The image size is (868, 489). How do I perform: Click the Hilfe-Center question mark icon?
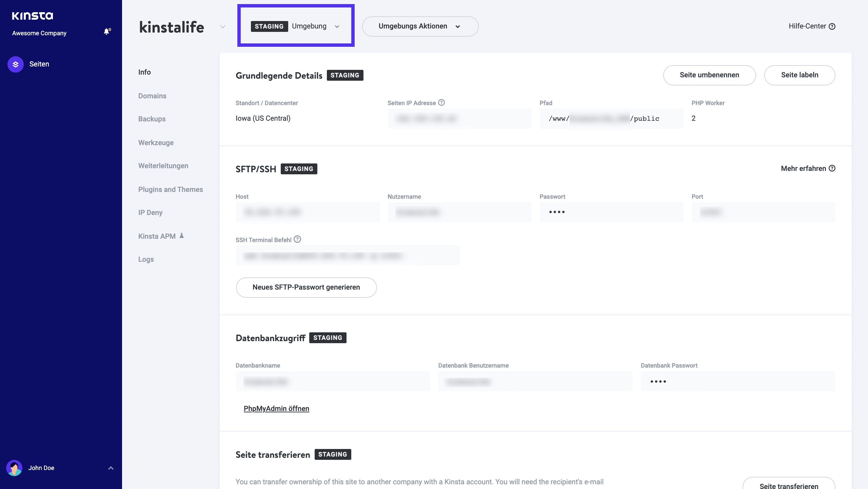click(832, 26)
